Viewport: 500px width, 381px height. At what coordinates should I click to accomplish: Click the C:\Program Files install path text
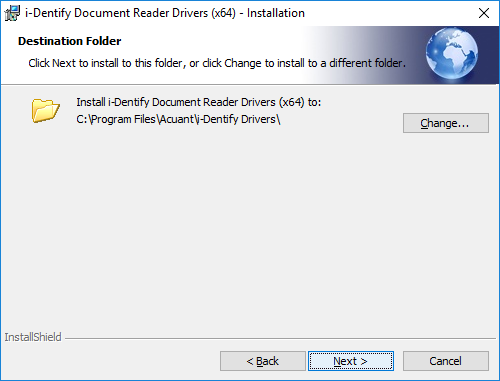click(x=178, y=119)
